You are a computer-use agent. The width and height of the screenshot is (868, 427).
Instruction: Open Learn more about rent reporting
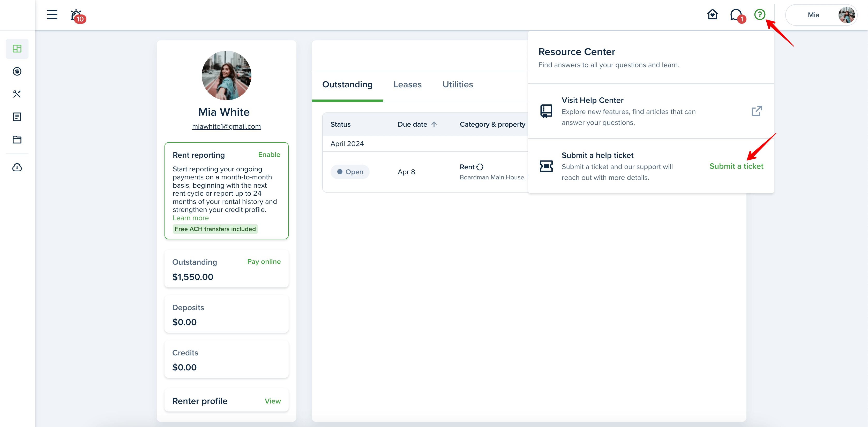pyautogui.click(x=191, y=218)
